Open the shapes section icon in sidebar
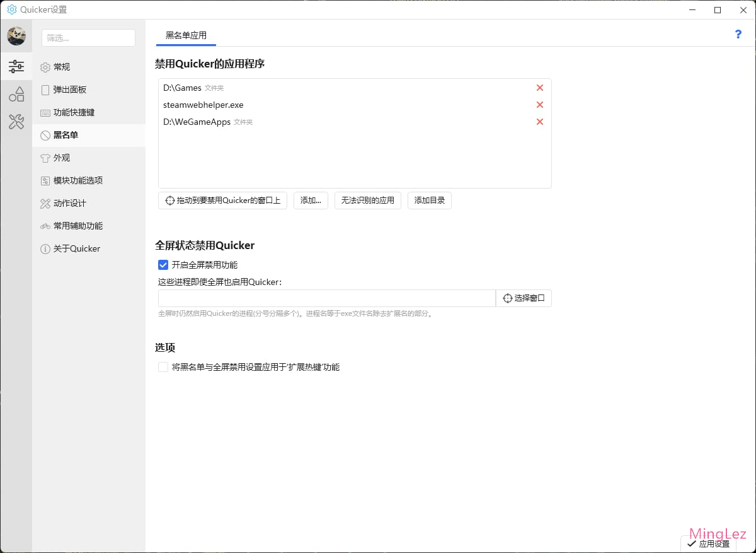The width and height of the screenshot is (756, 553). click(16, 95)
